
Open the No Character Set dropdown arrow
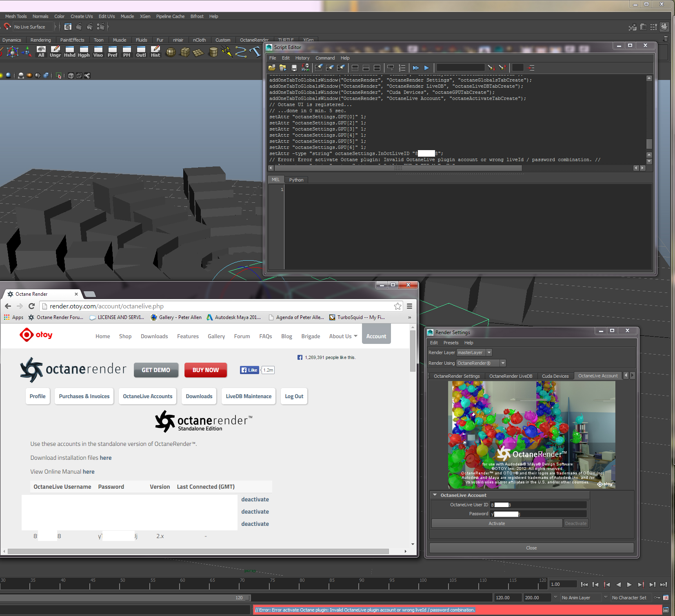[x=606, y=597]
